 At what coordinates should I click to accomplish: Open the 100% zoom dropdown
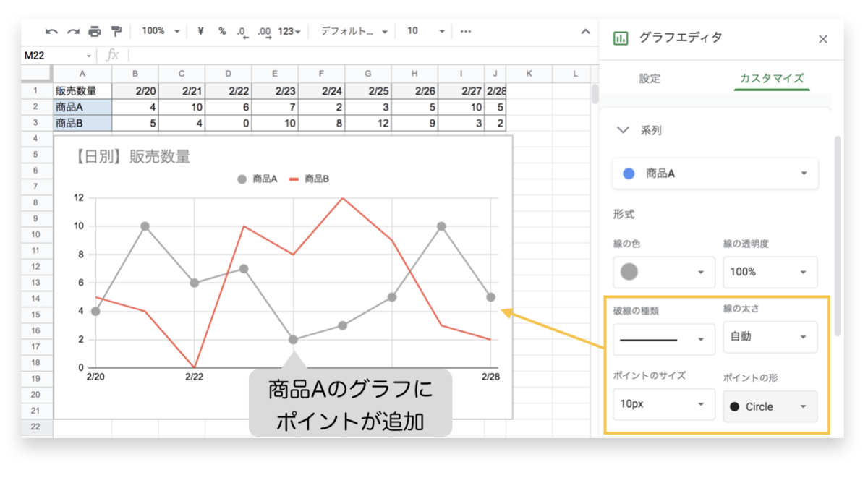tap(161, 31)
